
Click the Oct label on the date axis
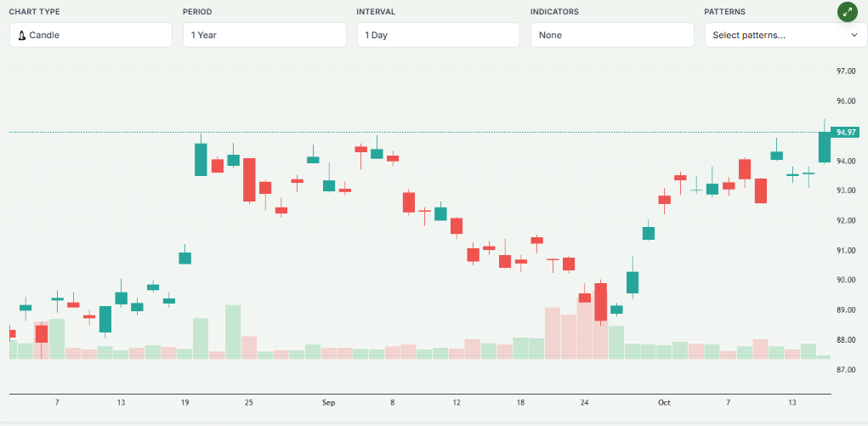(x=664, y=402)
